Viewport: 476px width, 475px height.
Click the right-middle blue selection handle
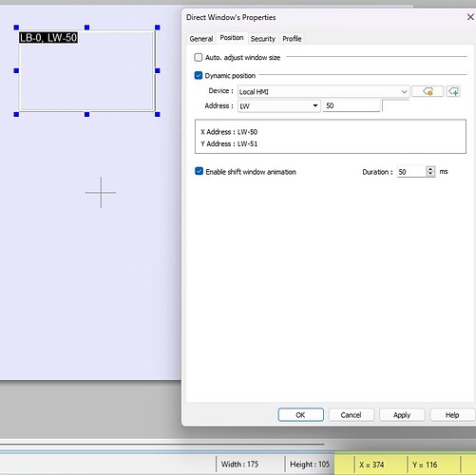[x=158, y=70]
